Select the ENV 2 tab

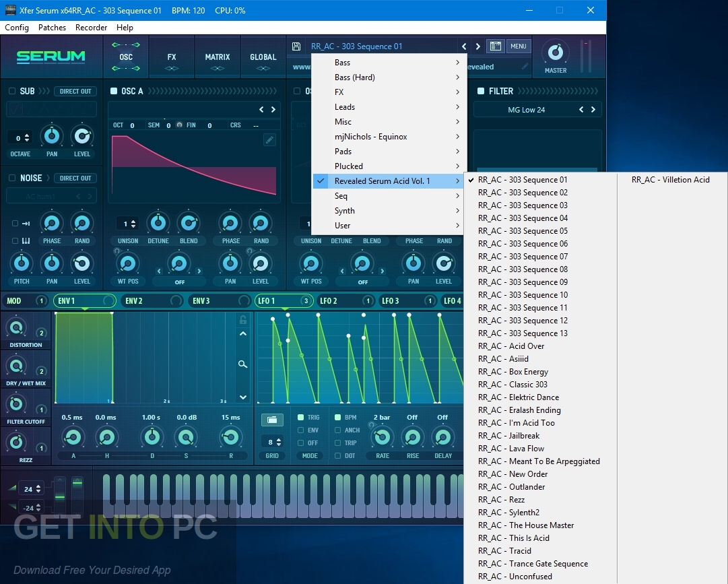152,301
